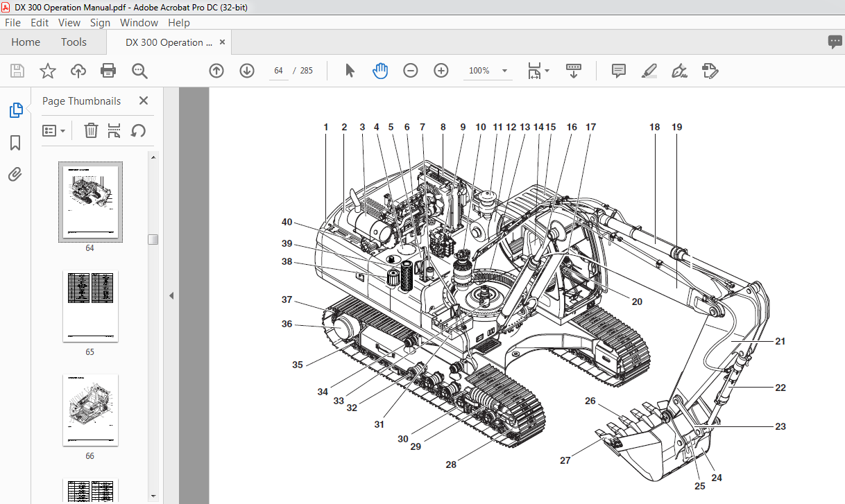Click thumbnail label 65
The width and height of the screenshot is (845, 504).
tap(89, 351)
